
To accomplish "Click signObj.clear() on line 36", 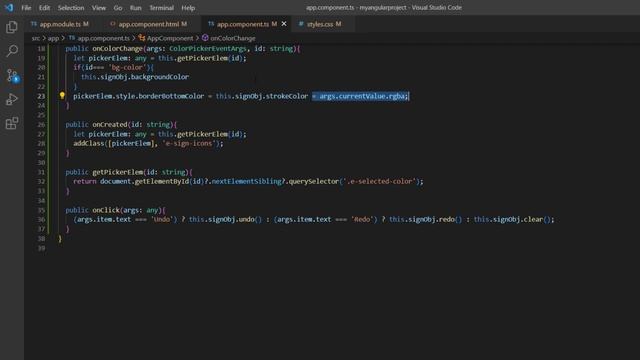I will 522,219.
